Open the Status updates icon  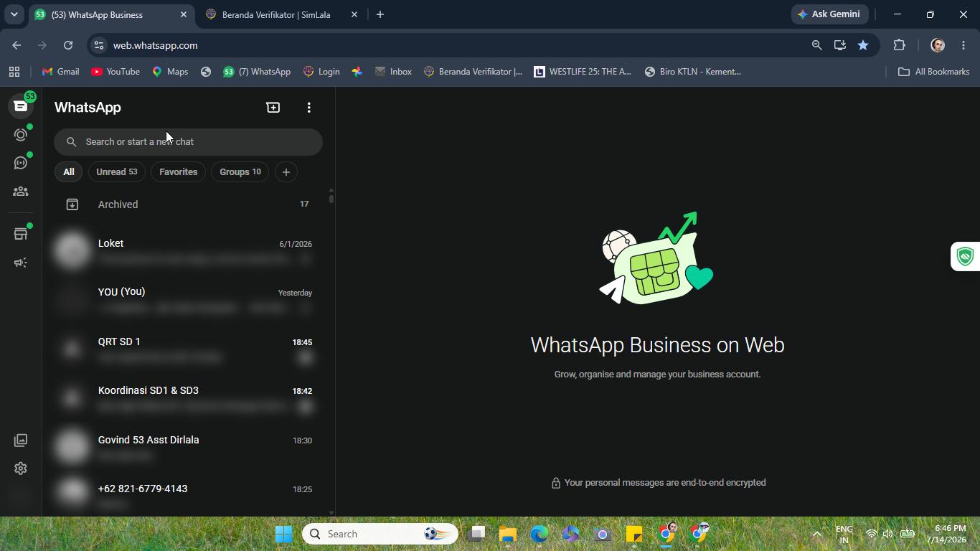(x=21, y=135)
